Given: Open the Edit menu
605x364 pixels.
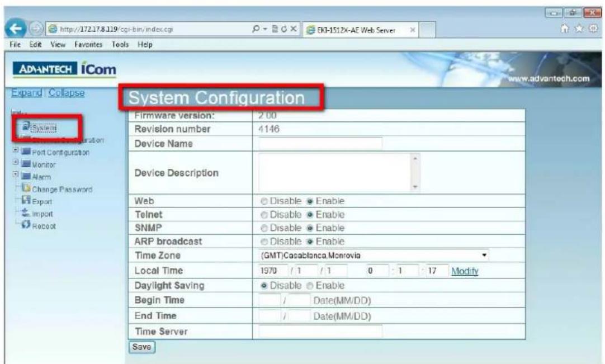Looking at the screenshot, I should (35, 44).
